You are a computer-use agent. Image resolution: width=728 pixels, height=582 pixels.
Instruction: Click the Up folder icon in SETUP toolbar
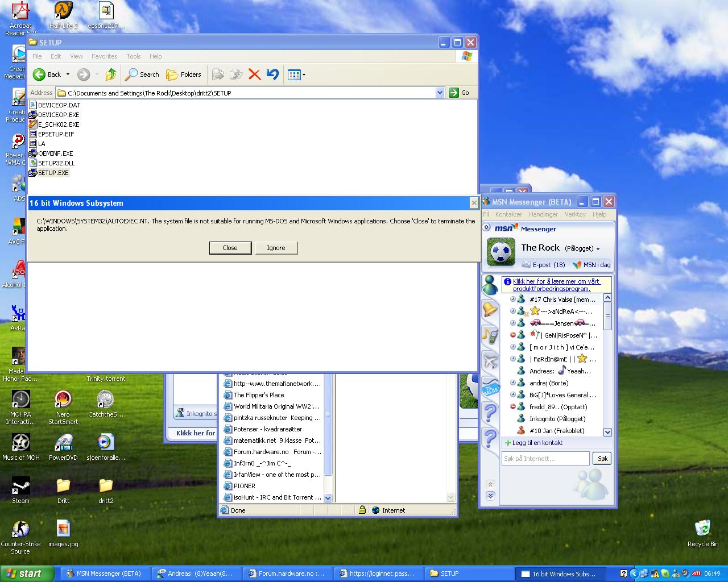111,74
